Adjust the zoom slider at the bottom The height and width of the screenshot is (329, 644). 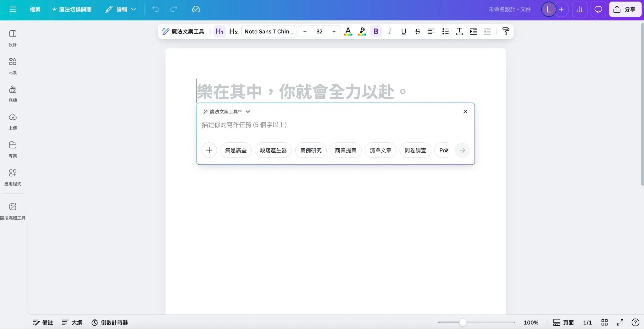pos(462,322)
